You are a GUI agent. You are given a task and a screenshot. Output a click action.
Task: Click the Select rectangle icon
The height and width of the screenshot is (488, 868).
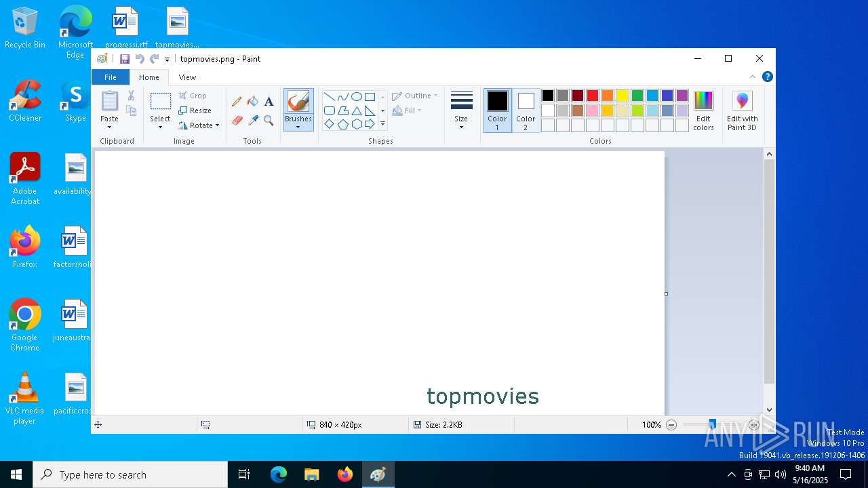(160, 102)
